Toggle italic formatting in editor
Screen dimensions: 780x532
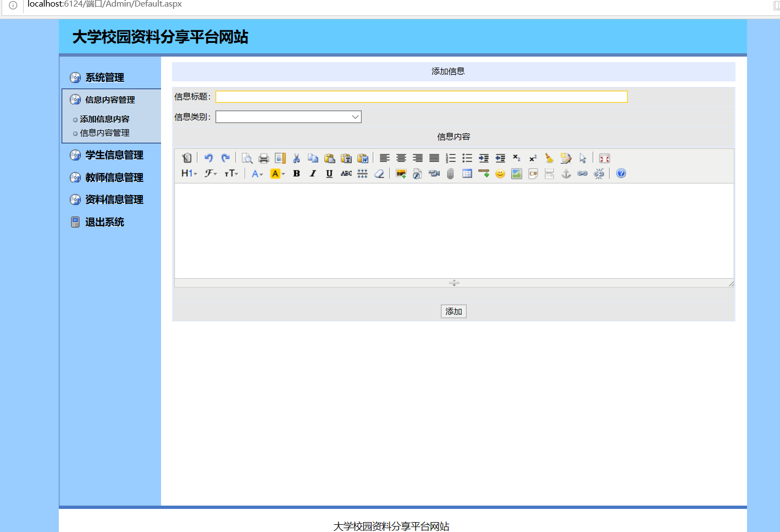coord(313,174)
